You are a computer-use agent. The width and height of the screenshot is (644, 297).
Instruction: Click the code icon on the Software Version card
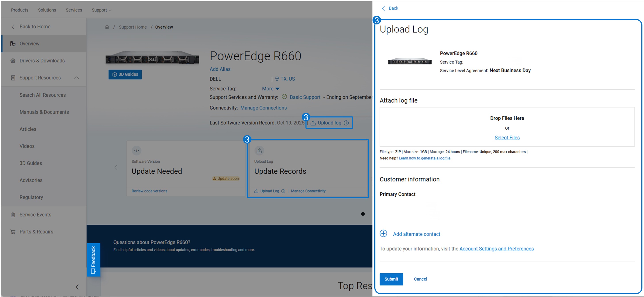point(136,151)
